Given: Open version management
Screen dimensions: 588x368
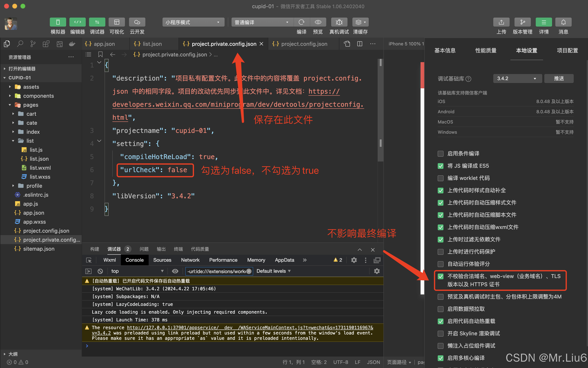Looking at the screenshot, I should (522, 22).
